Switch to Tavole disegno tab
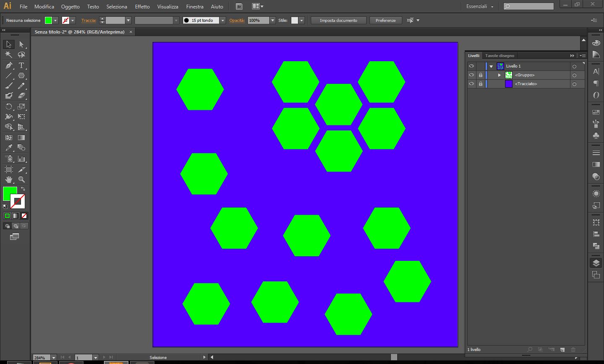Image resolution: width=604 pixels, height=364 pixels. (500, 55)
